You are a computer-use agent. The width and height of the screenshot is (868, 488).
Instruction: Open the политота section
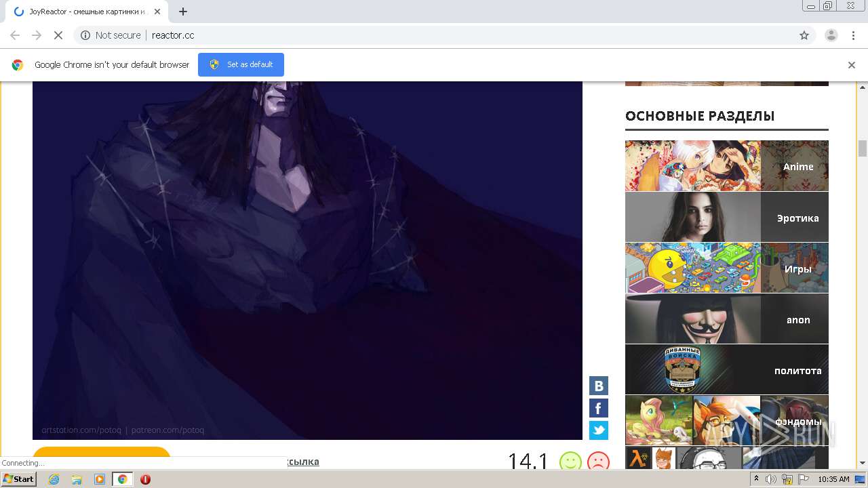[726, 369]
